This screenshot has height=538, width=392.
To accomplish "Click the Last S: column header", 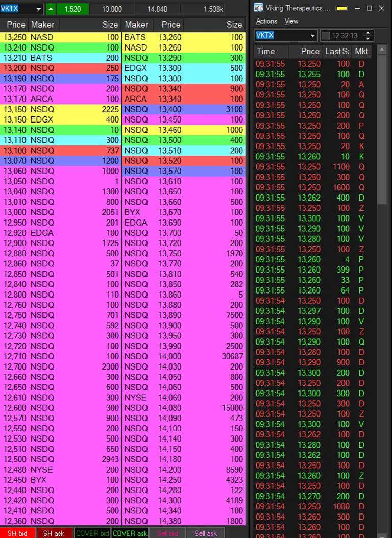I will 337,52.
